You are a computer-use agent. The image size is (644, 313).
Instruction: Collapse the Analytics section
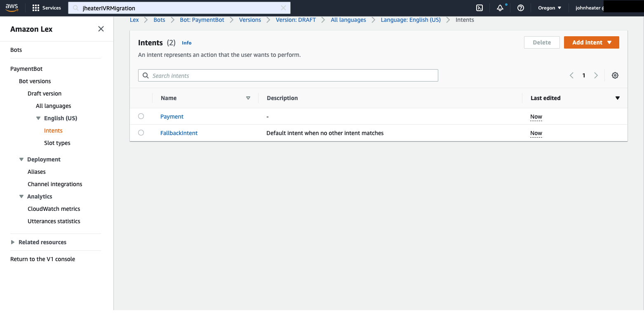[21, 196]
